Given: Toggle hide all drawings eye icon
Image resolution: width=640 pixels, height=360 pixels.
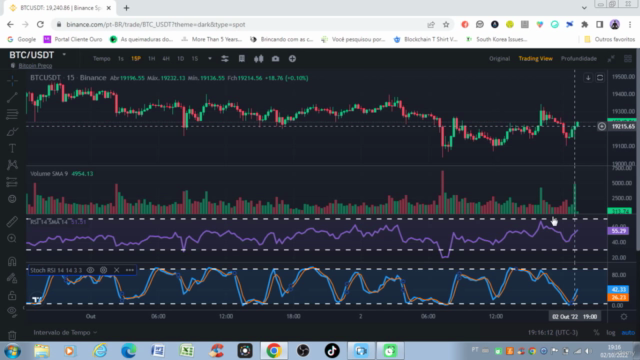Looking at the screenshot, I should click(x=12, y=312).
